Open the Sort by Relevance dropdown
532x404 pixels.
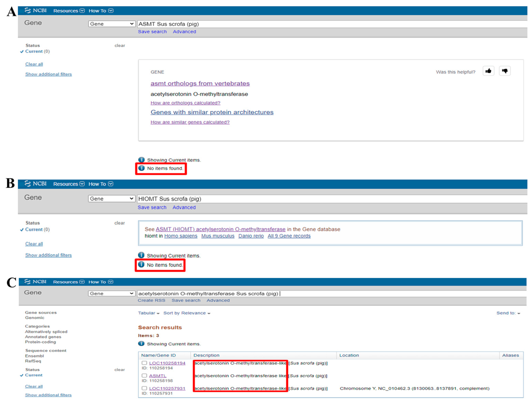[187, 313]
